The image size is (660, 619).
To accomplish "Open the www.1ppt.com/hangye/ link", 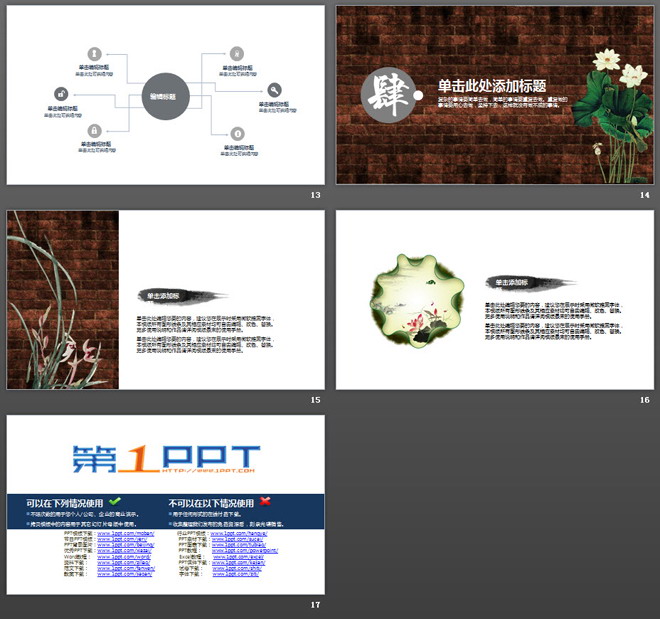I will (239, 534).
